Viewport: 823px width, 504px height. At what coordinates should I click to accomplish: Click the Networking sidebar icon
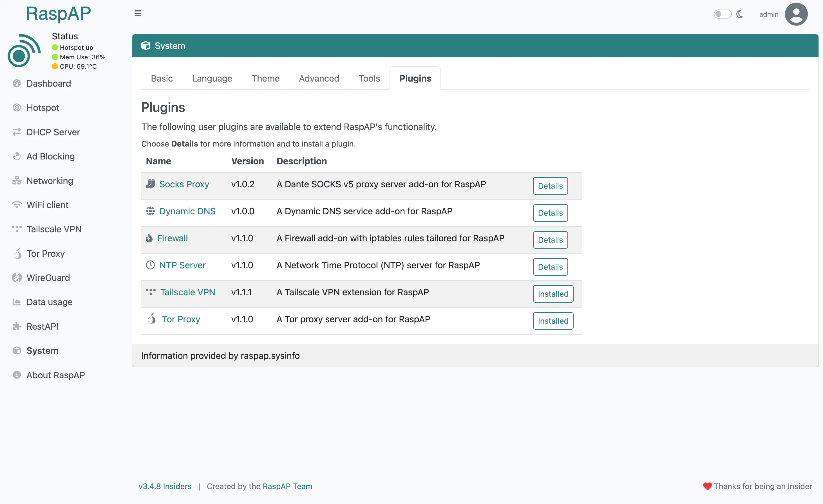[x=17, y=181]
